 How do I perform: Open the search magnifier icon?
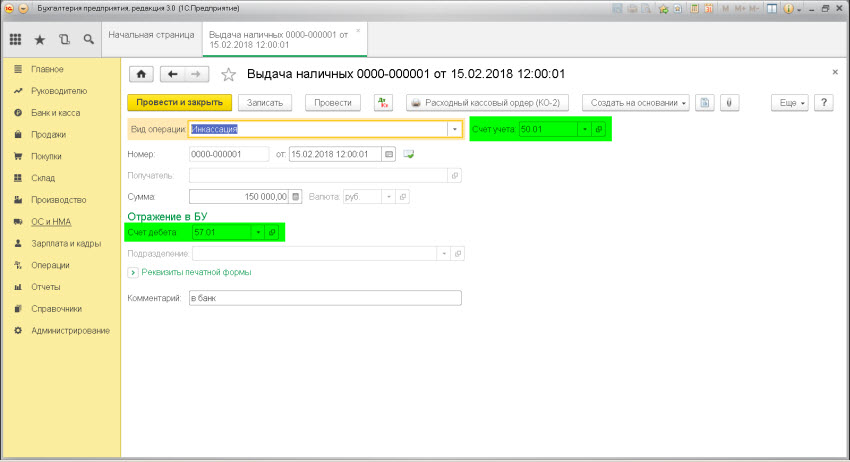click(89, 40)
